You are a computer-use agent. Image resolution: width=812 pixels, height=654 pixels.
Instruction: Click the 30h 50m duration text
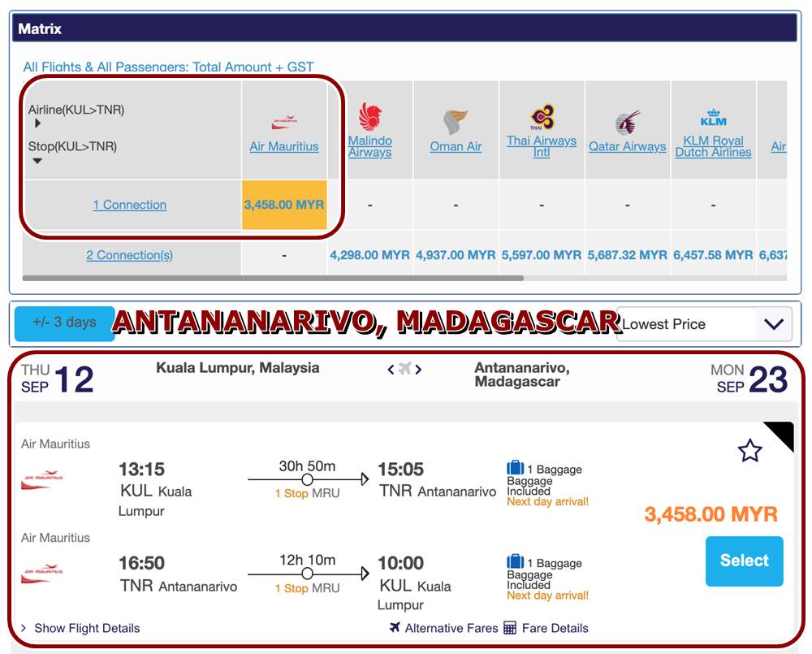307,466
